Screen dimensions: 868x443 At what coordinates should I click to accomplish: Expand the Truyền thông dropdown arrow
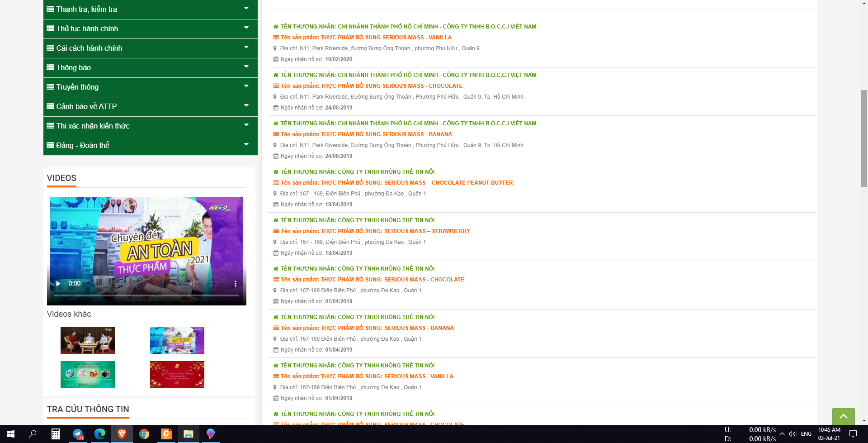click(246, 86)
